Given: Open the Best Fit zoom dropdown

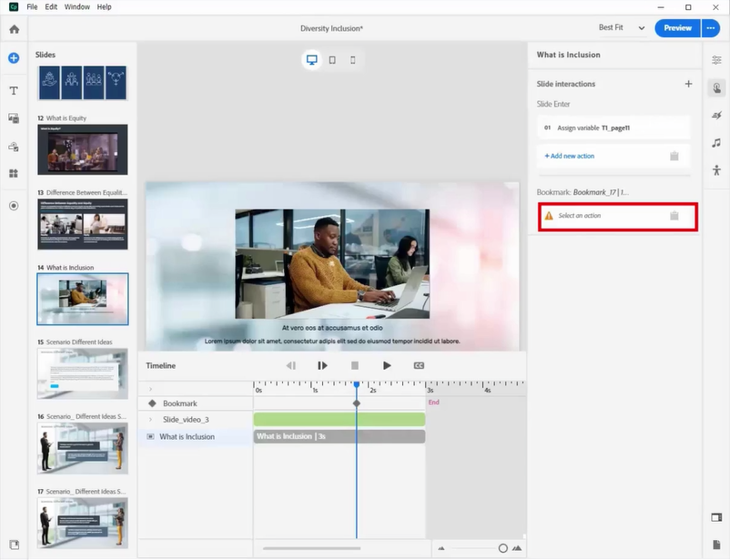Looking at the screenshot, I should click(622, 28).
